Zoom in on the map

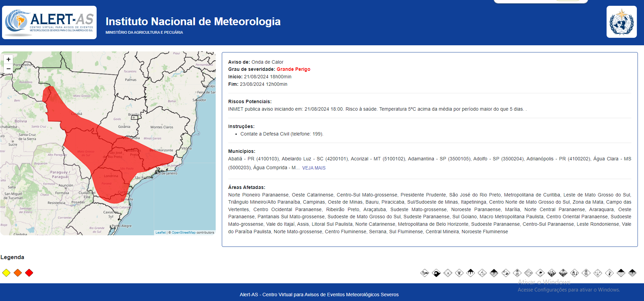[9, 59]
